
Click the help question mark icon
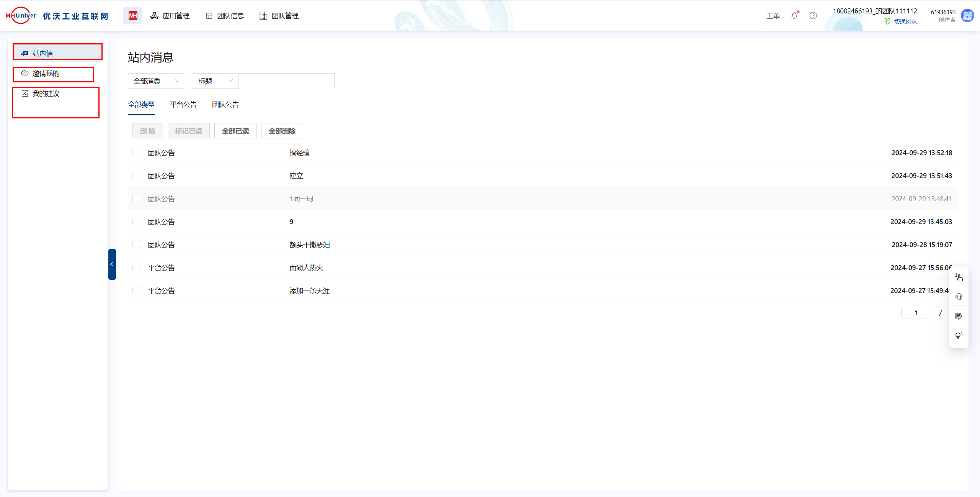coord(813,16)
